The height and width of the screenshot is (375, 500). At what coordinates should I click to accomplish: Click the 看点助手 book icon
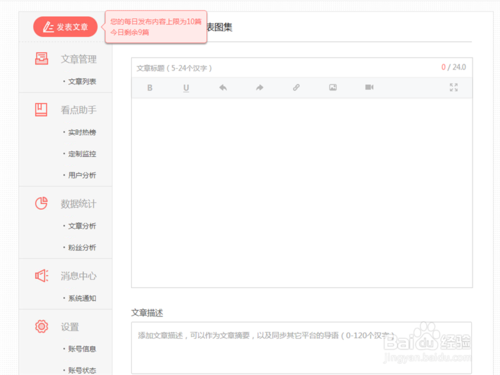click(x=41, y=109)
